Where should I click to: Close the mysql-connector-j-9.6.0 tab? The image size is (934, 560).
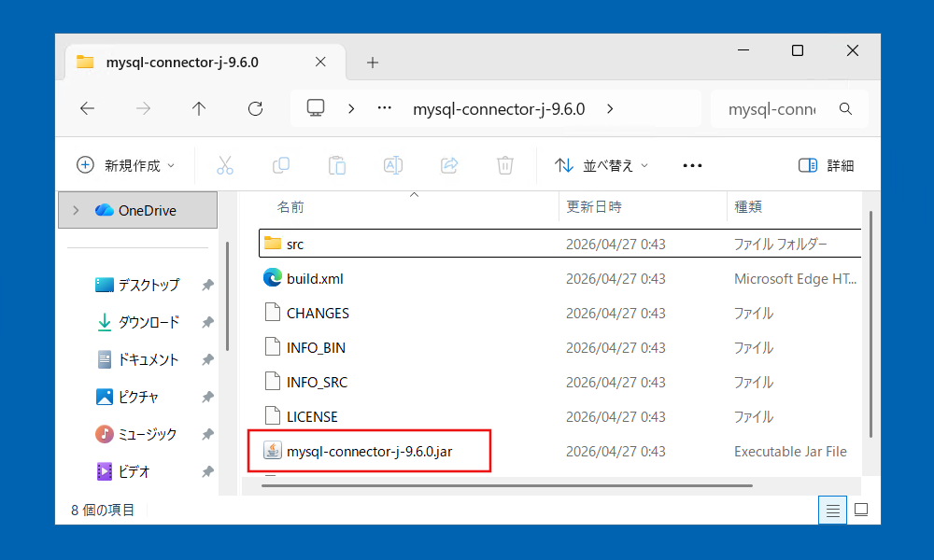pos(320,62)
